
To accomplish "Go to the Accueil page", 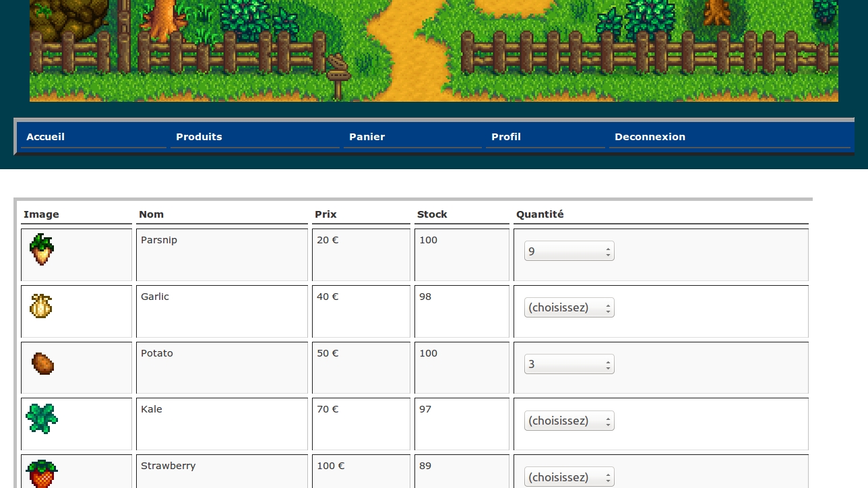I will click(46, 137).
